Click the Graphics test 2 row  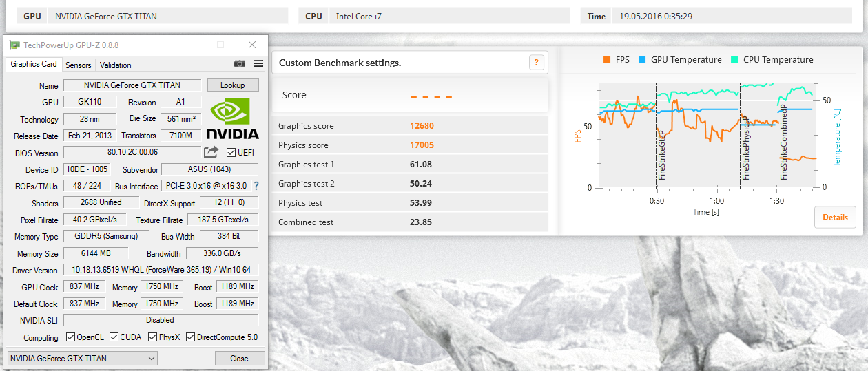[410, 184]
